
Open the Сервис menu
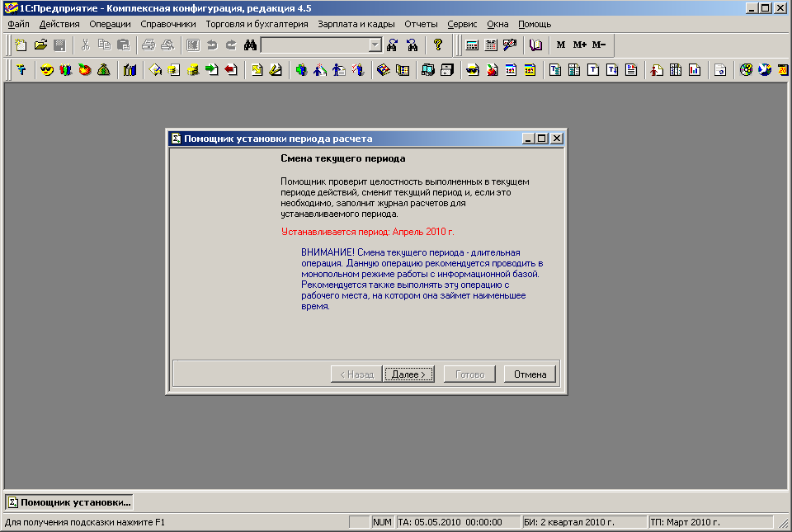coord(462,24)
